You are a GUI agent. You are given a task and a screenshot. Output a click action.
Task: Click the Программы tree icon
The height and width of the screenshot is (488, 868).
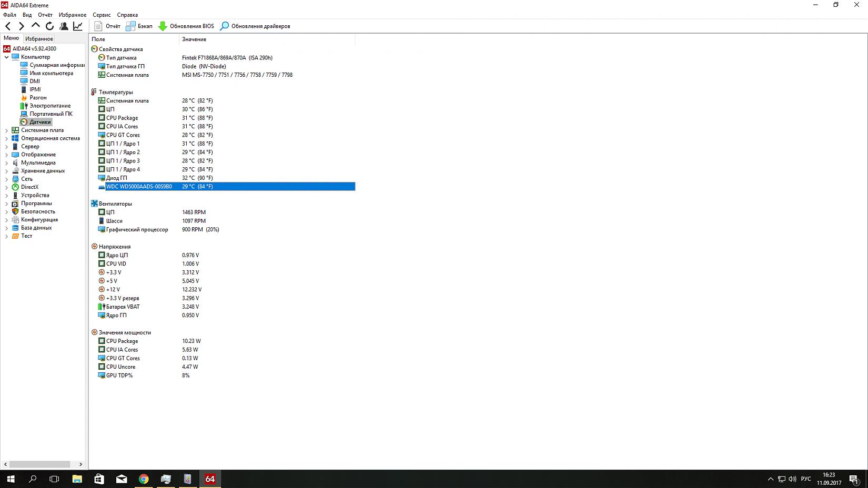[x=15, y=204]
